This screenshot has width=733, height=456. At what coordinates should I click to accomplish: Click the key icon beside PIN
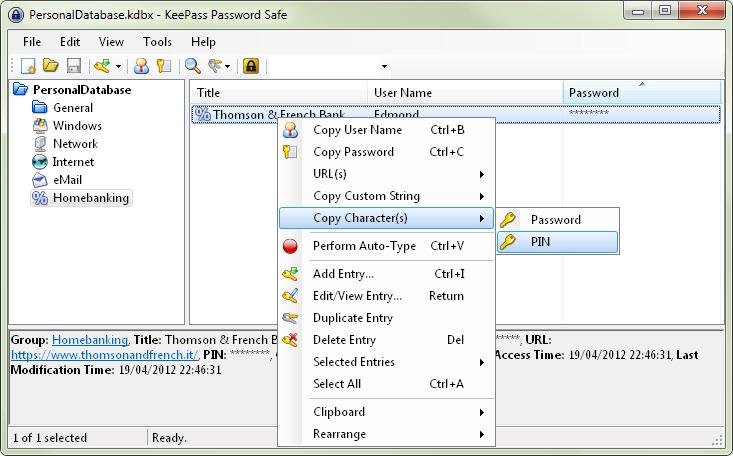508,242
